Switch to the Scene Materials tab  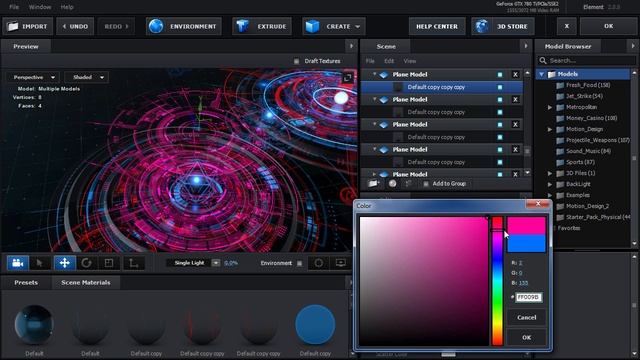tap(86, 282)
